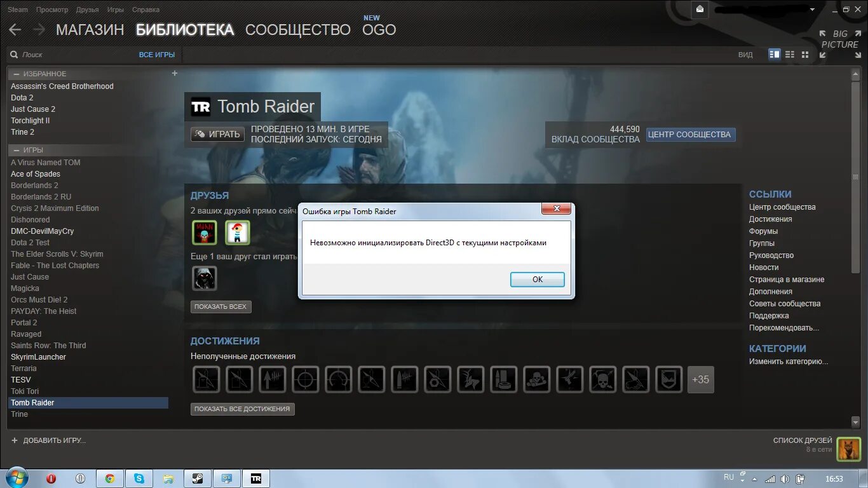Open the OGO tab
The image size is (868, 488).
tap(379, 30)
